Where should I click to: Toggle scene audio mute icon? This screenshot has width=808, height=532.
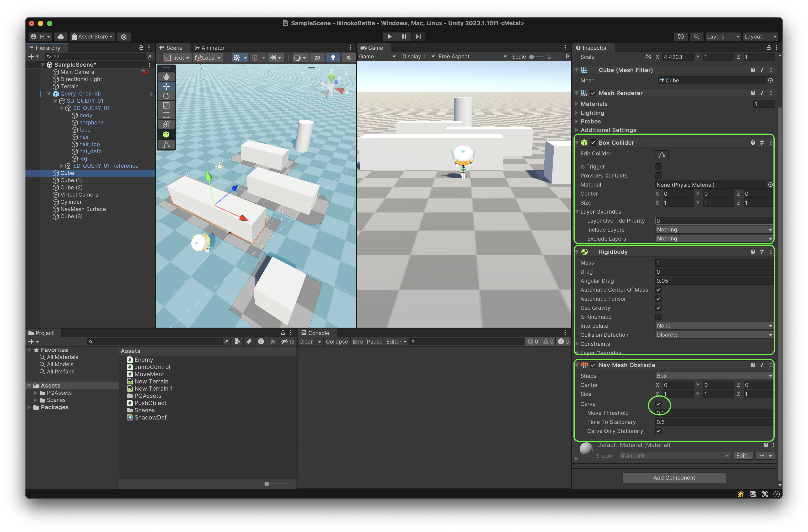[x=348, y=58]
